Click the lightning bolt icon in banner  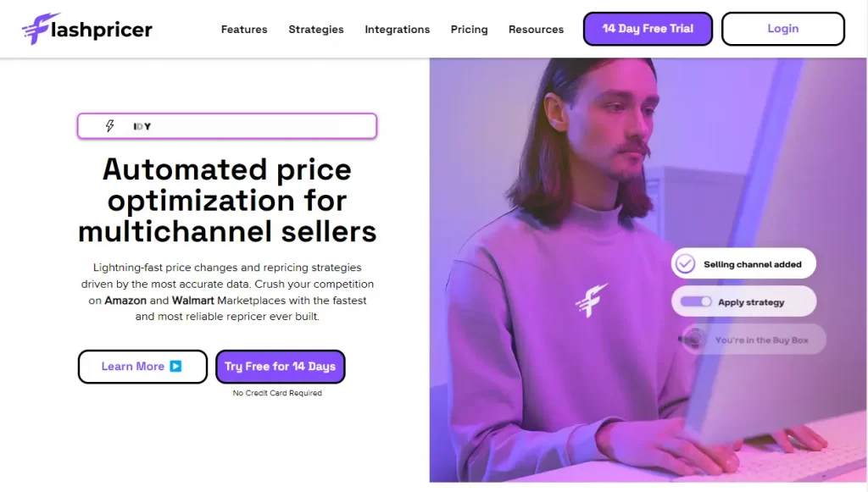pos(110,126)
